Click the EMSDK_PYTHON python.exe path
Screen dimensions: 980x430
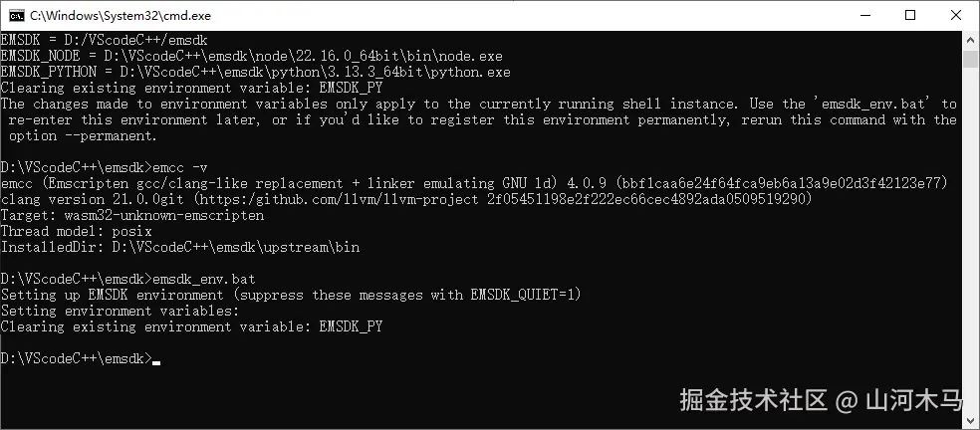click(316, 73)
